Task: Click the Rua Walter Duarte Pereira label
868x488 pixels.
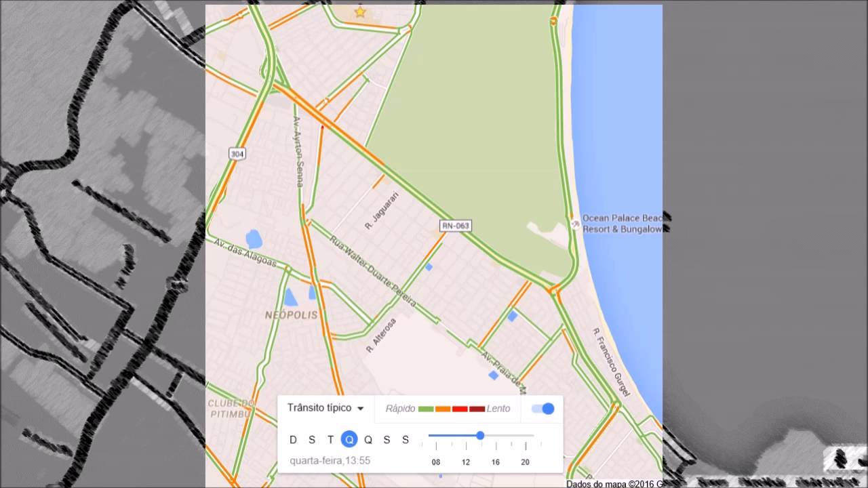Action: [372, 270]
